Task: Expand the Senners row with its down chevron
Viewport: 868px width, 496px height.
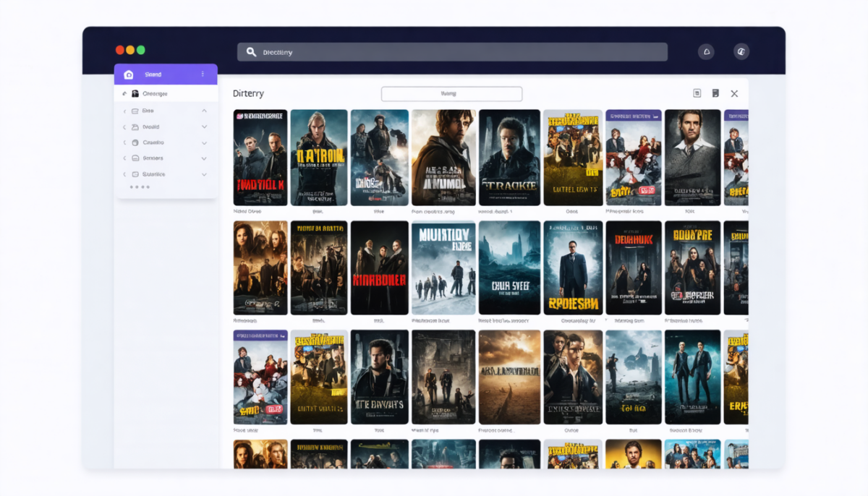Action: point(204,158)
